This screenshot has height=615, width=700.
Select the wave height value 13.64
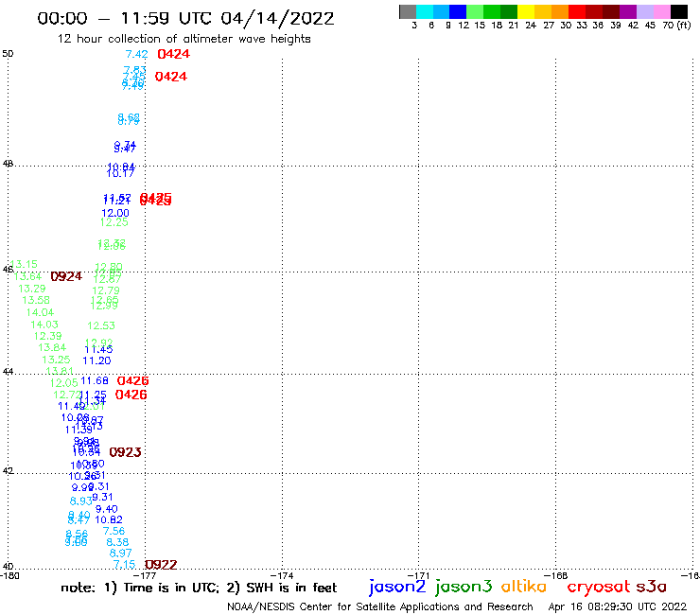pos(27,276)
